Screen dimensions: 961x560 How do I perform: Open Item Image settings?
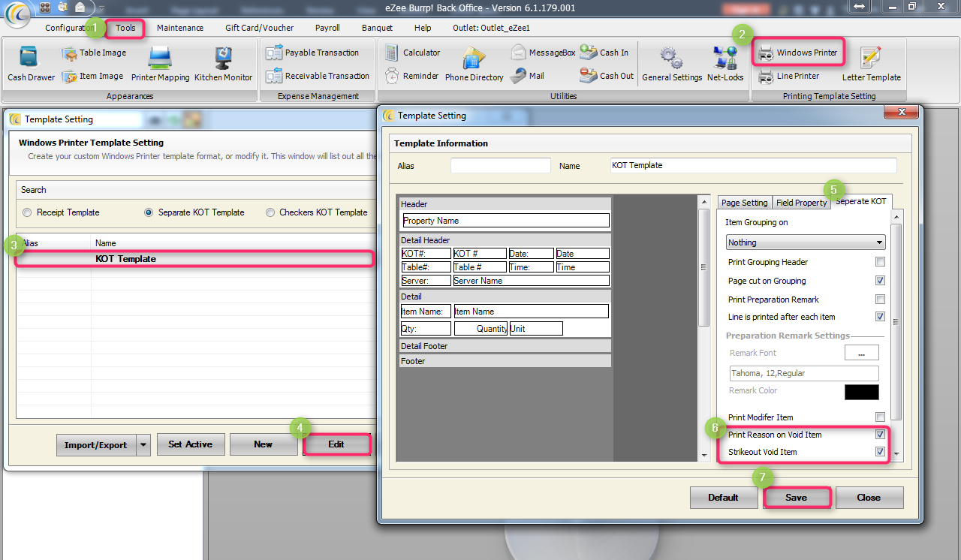pyautogui.click(x=92, y=76)
